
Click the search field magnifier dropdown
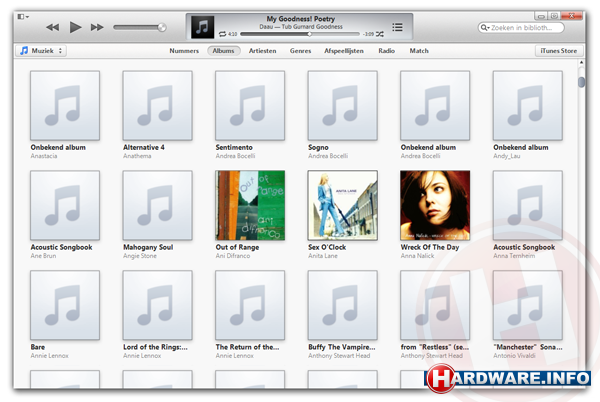(485, 28)
